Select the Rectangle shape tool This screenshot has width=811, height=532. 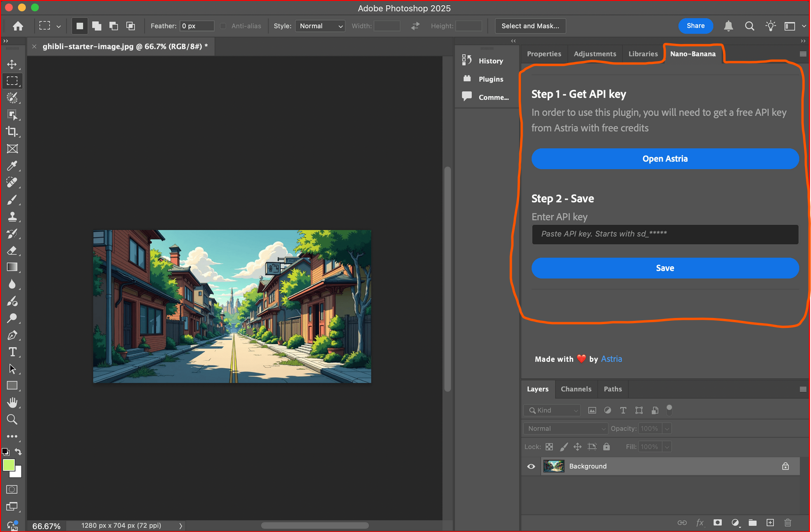[x=12, y=386]
